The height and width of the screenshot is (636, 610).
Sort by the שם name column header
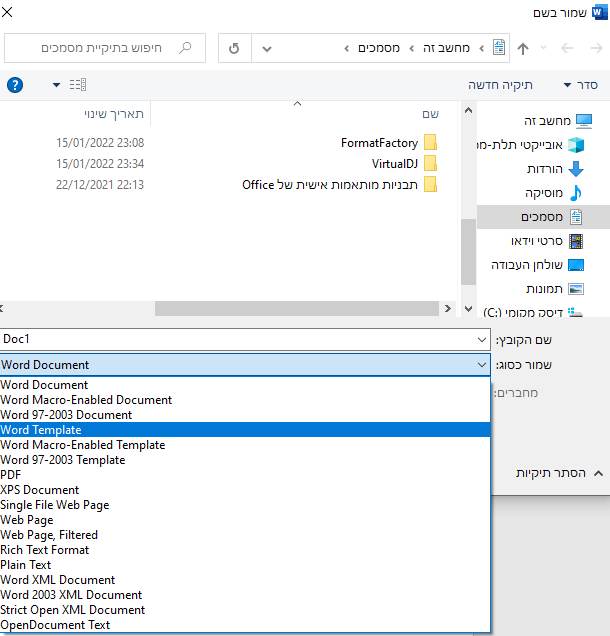point(430,114)
